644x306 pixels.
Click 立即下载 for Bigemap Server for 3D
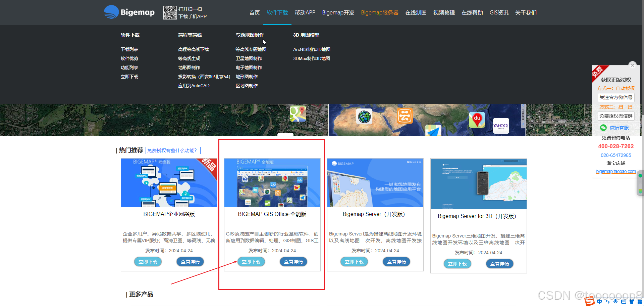(458, 264)
